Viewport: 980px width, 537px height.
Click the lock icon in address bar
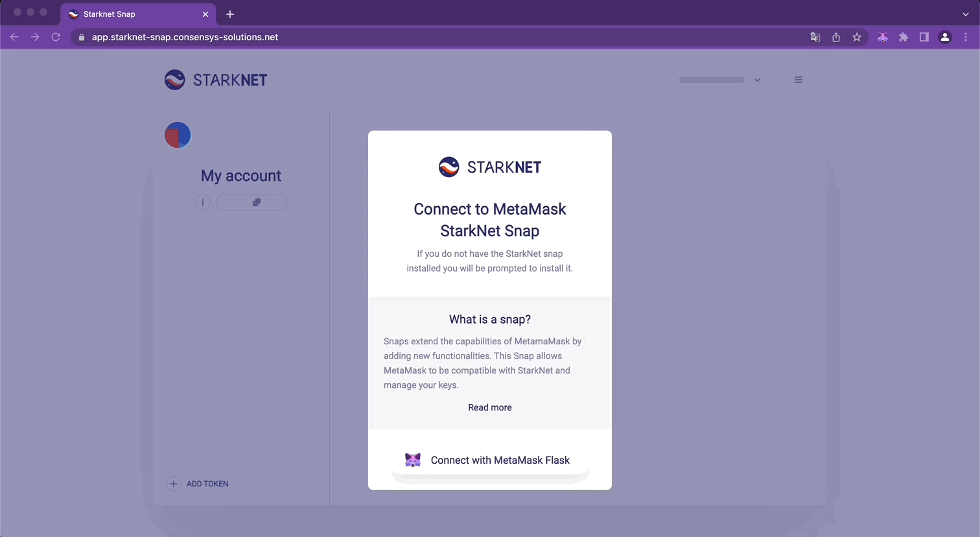click(x=82, y=38)
